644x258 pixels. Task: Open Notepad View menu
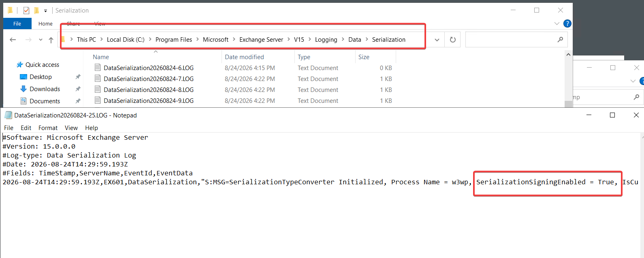(71, 128)
